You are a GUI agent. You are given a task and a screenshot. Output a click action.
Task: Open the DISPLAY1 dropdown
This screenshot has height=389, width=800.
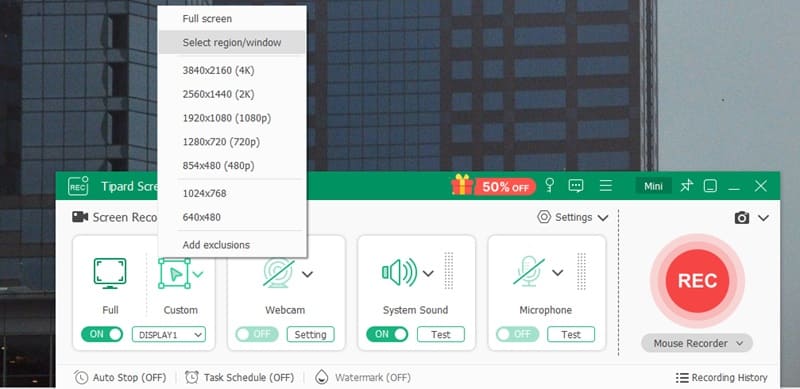pyautogui.click(x=169, y=335)
